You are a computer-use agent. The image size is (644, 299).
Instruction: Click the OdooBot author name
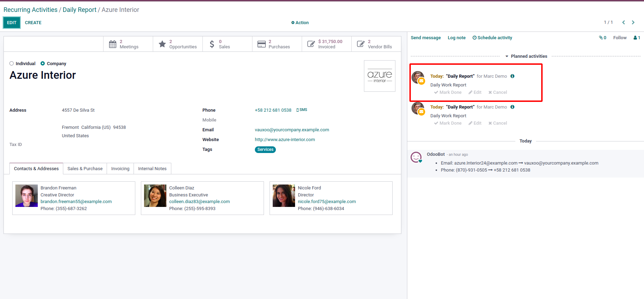point(436,154)
